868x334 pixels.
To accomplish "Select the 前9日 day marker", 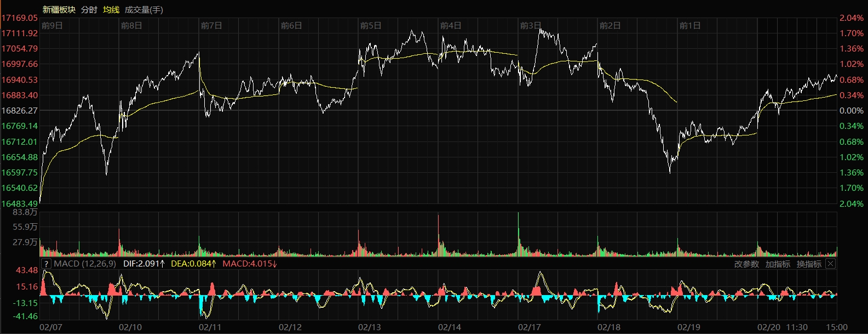I will click(53, 26).
